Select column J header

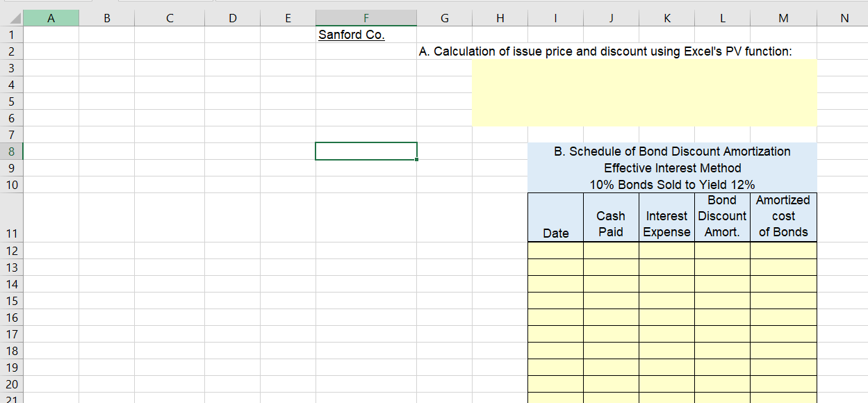[x=611, y=19]
